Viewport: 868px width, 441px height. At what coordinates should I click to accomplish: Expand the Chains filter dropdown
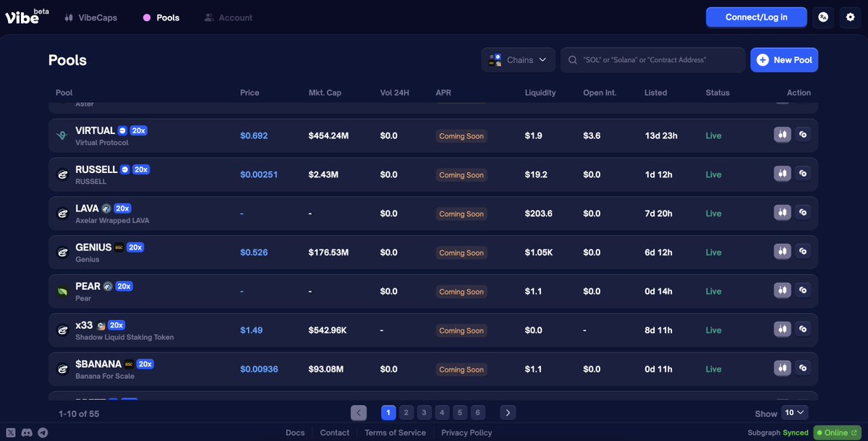518,60
